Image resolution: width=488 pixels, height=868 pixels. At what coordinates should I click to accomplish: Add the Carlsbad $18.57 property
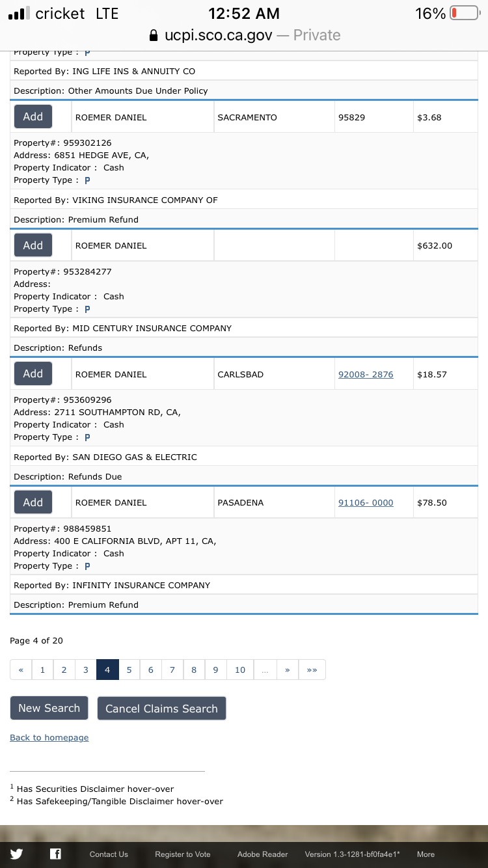click(33, 374)
